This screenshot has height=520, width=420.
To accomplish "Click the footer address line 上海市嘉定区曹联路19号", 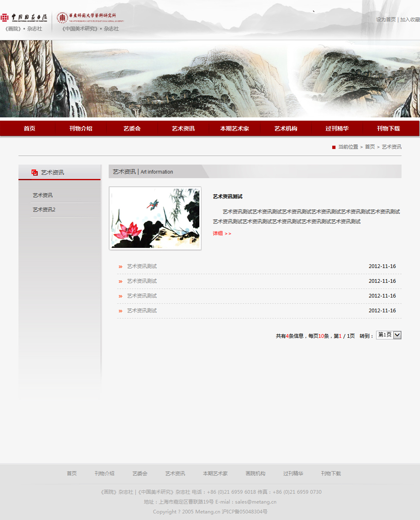I will click(x=186, y=502).
